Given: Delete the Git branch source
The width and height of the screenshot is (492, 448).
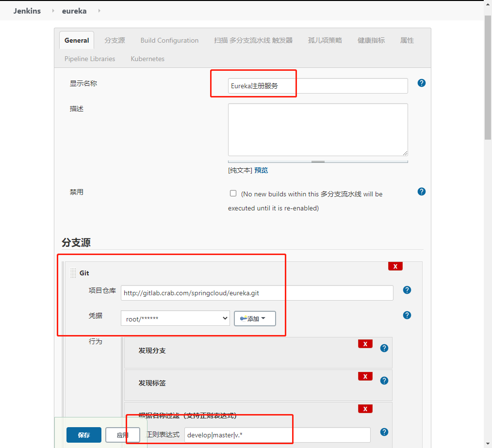Looking at the screenshot, I should (395, 266).
